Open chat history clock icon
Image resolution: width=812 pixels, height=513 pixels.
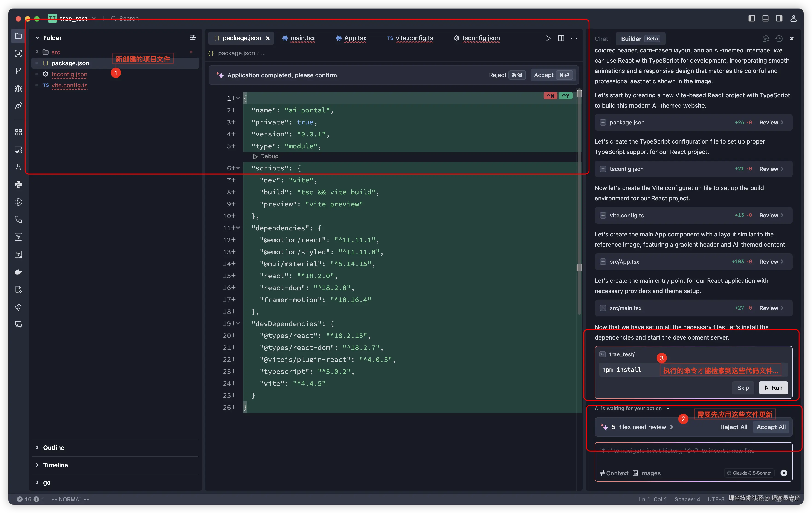tap(779, 39)
